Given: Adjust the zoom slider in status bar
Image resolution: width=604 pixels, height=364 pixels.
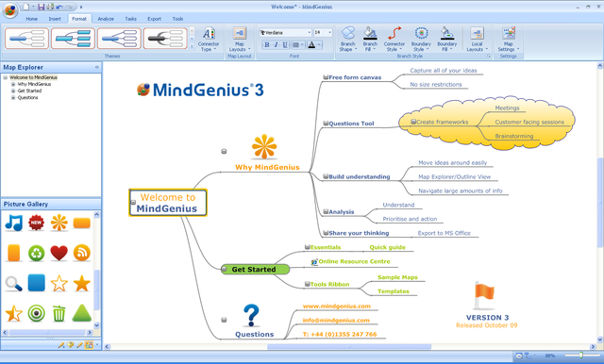Looking at the screenshot, I should [x=581, y=356].
